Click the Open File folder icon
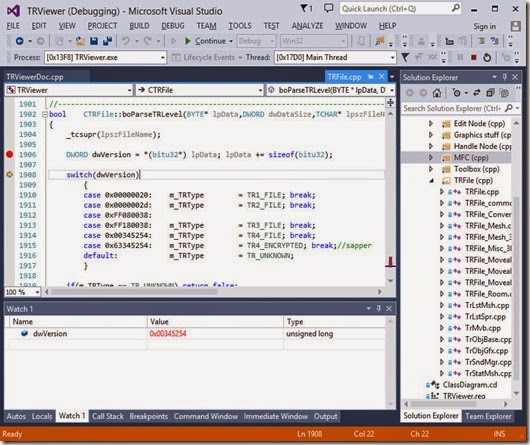530x445 pixels. coord(80,41)
